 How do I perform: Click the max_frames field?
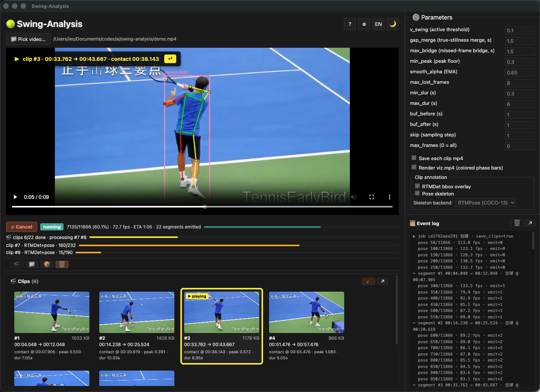520,146
